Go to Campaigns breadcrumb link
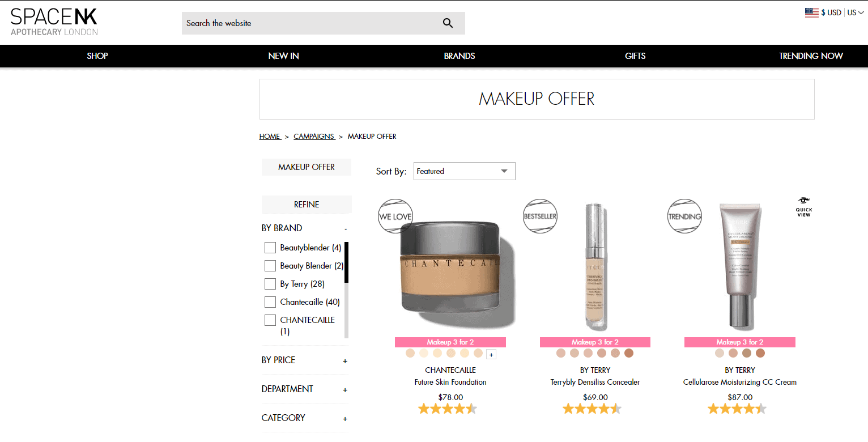Screen dimensions: 868x442 tap(314, 137)
